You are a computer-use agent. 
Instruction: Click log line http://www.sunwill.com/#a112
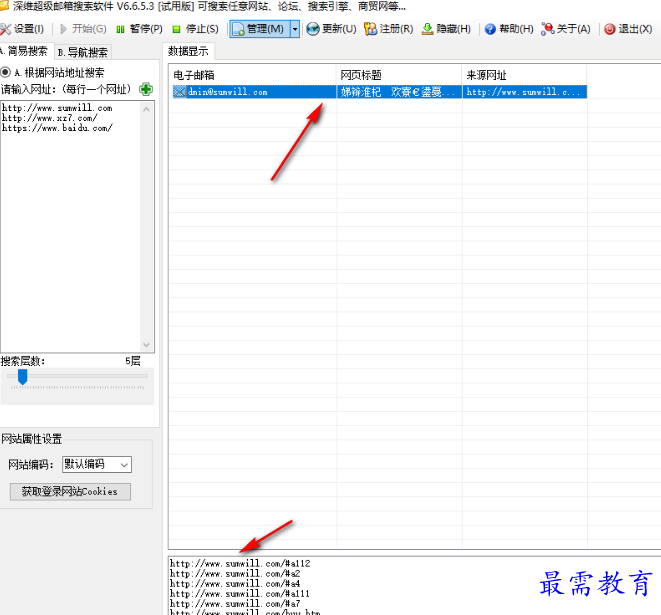click(240, 564)
